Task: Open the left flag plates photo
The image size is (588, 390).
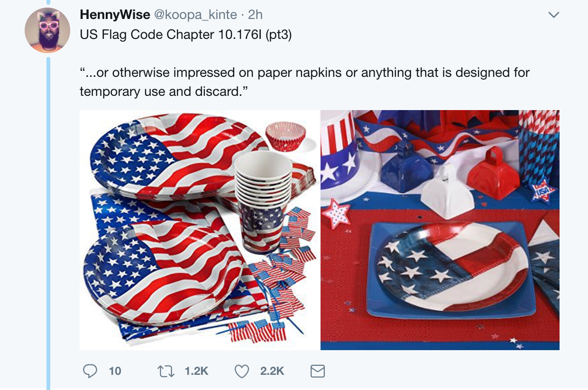Action: 200,230
